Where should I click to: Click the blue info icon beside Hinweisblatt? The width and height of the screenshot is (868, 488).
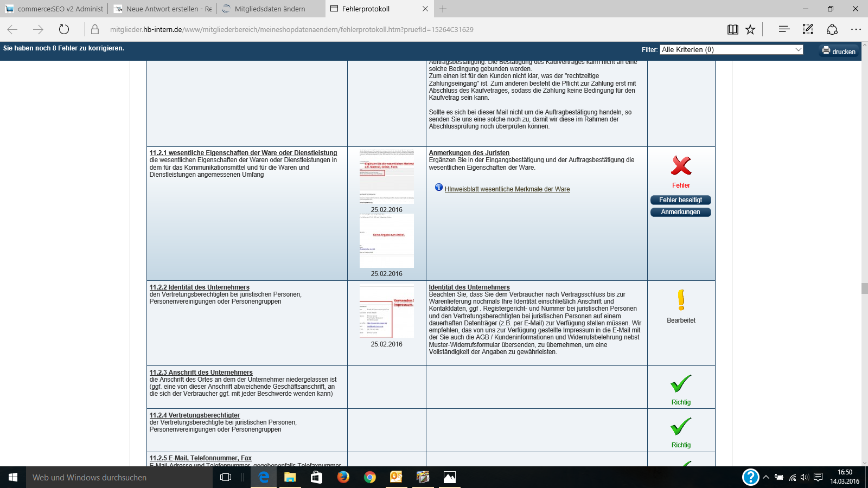(438, 188)
